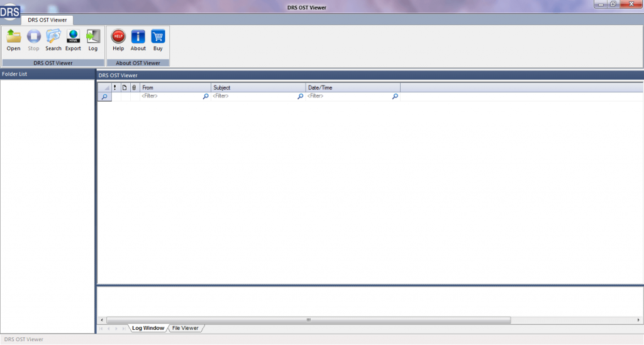Click the grid corner selector cell

pyautogui.click(x=104, y=87)
